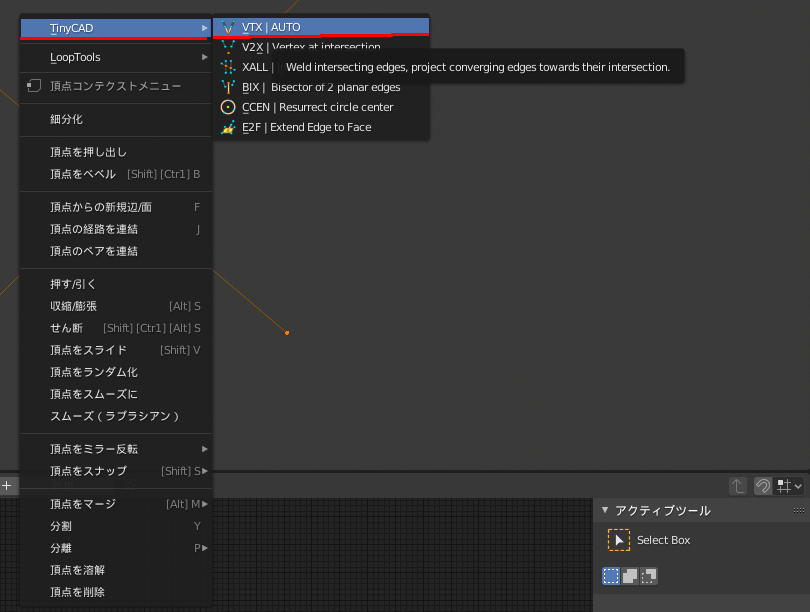Click the selected orange vertex in viewport
The image size is (810, 612).
point(287,333)
